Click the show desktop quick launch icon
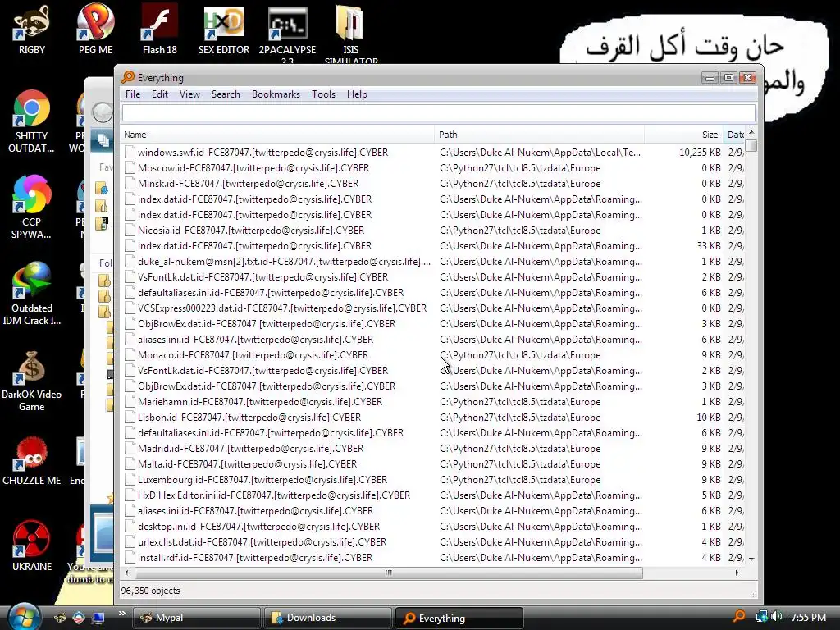This screenshot has height=630, width=840. coord(98,618)
